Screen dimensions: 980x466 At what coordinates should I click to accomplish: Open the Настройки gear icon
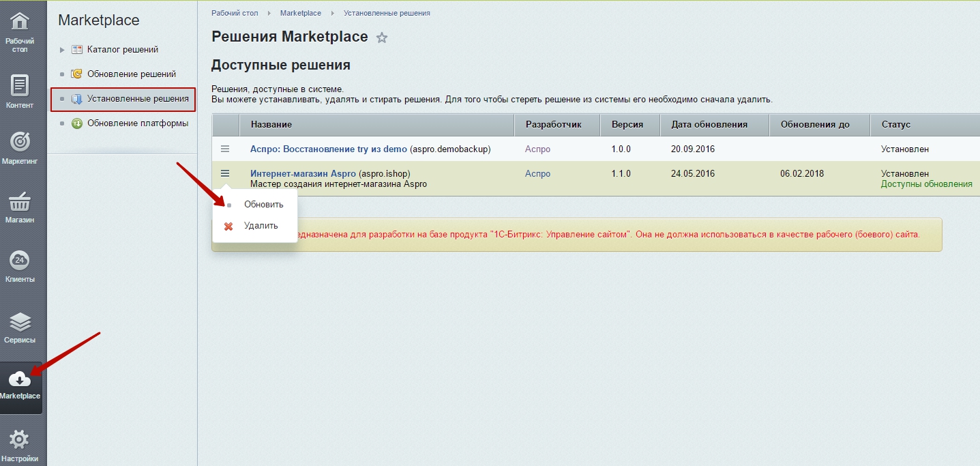pyautogui.click(x=20, y=439)
